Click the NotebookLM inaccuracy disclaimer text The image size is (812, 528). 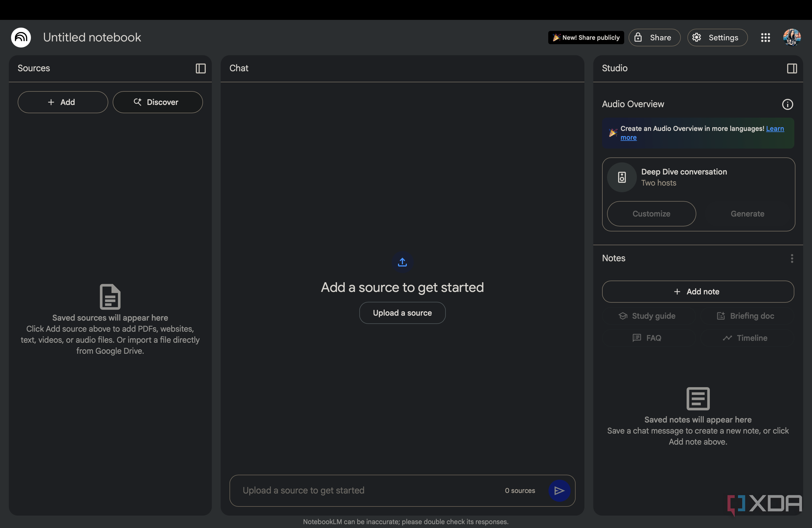[406, 522]
